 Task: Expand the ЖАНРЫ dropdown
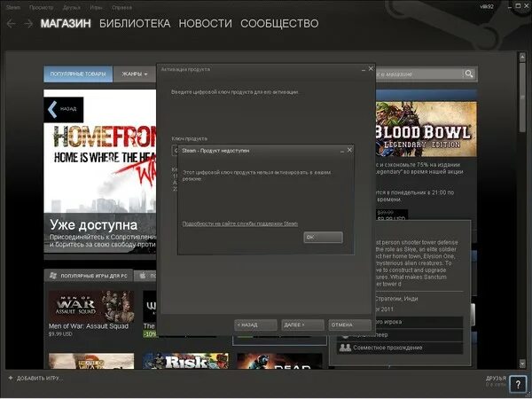135,74
